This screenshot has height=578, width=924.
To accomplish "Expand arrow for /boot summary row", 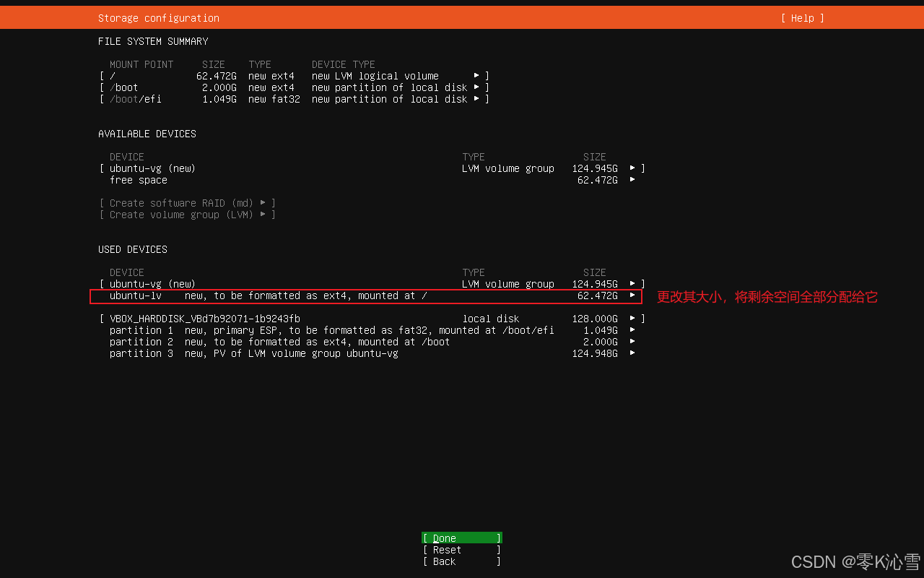I will (x=476, y=87).
